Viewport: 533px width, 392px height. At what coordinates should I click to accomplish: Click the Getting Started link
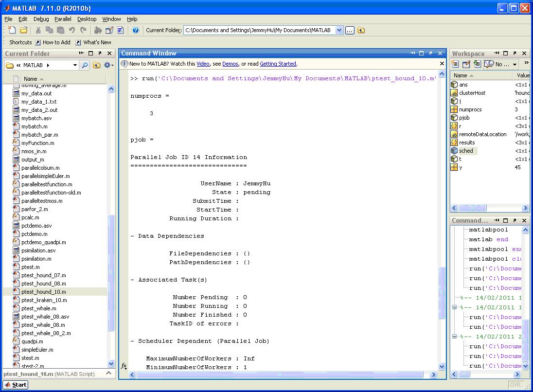tap(278, 64)
